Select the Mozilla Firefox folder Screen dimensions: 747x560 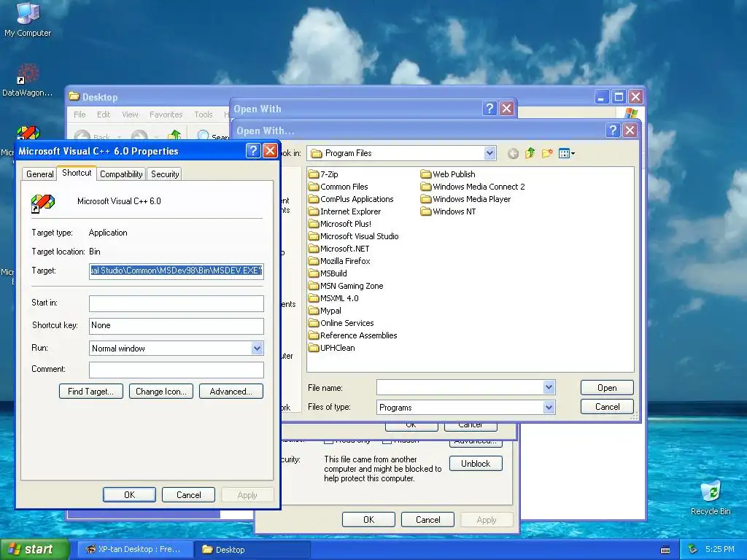340,261
